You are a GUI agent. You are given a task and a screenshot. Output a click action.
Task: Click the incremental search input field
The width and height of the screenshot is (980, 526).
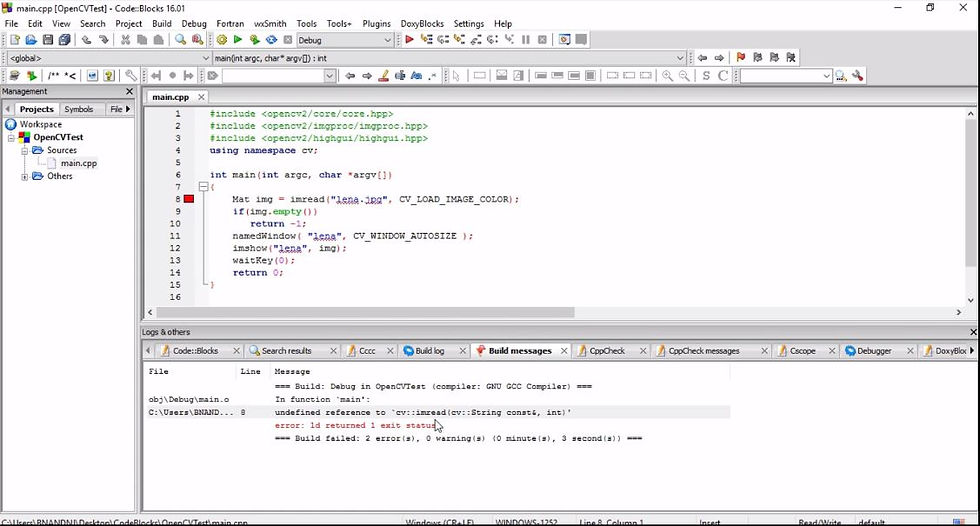[272, 76]
